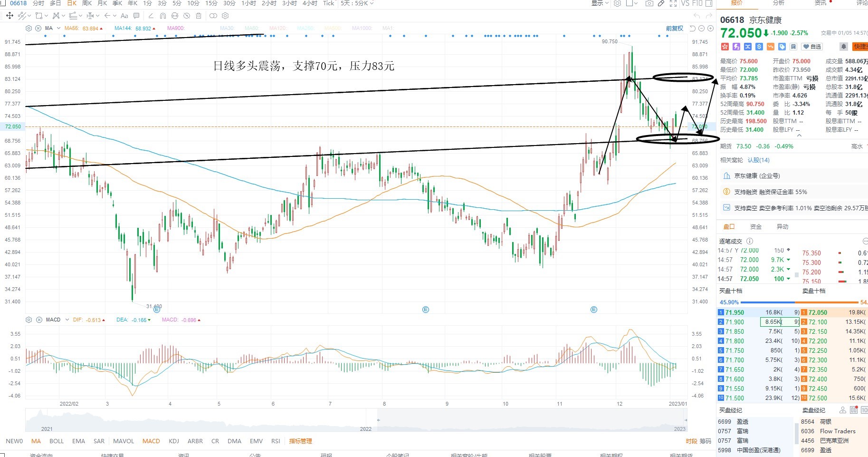Open chart settings gear in top bar
Viewport: 868px width, 457px height.
(617, 3)
